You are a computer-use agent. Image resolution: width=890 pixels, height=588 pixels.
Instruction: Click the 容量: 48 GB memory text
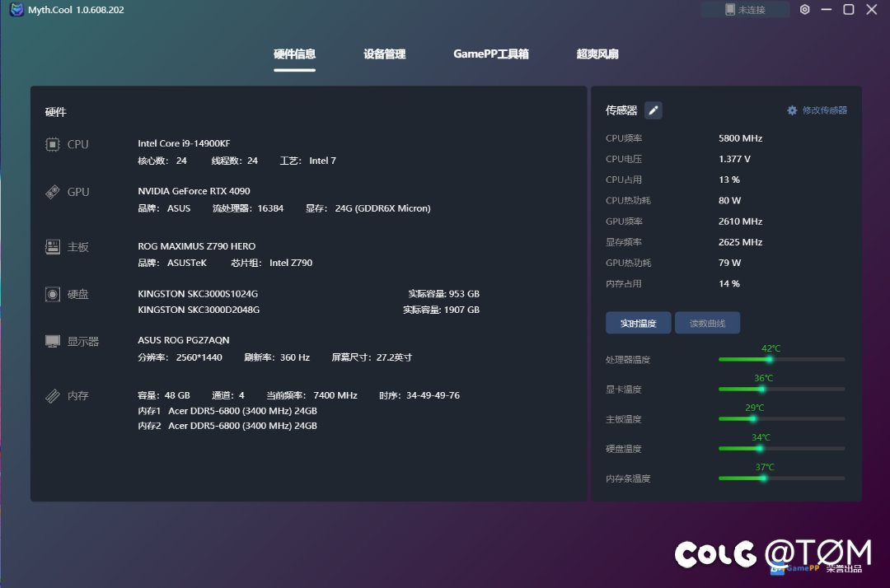164,395
